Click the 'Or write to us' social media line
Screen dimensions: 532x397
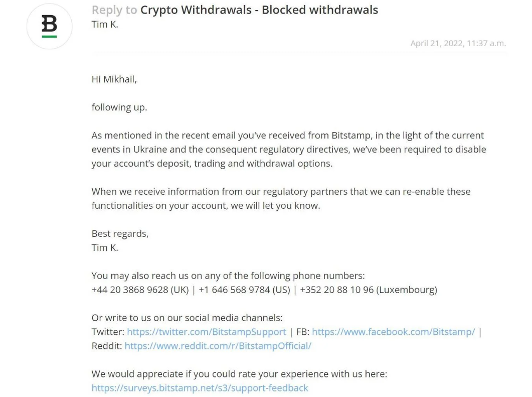pyautogui.click(x=187, y=318)
